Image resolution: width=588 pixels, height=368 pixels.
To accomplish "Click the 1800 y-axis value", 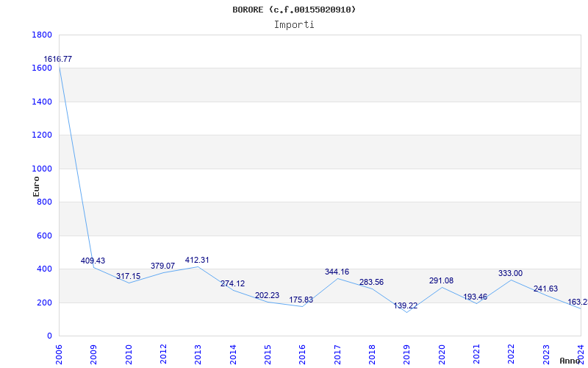I will (x=42, y=35).
